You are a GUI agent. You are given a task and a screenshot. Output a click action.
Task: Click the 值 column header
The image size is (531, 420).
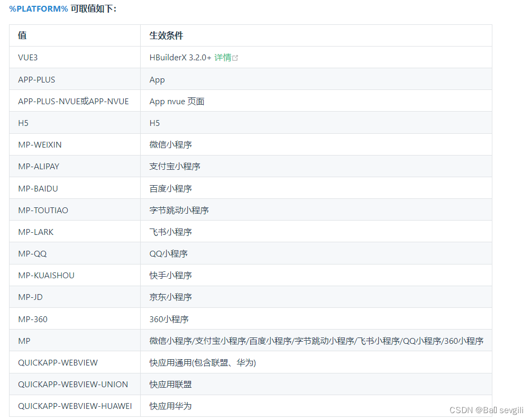point(23,35)
